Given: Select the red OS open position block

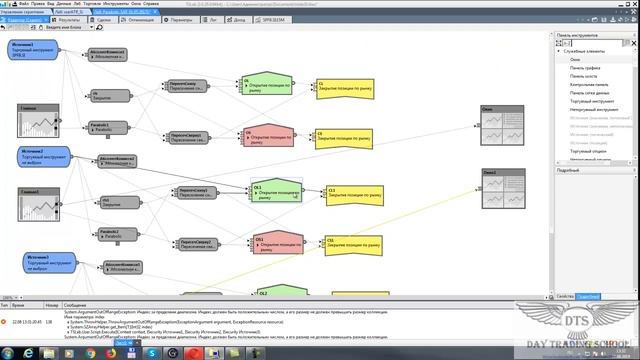Looking at the screenshot, I should (268, 136).
